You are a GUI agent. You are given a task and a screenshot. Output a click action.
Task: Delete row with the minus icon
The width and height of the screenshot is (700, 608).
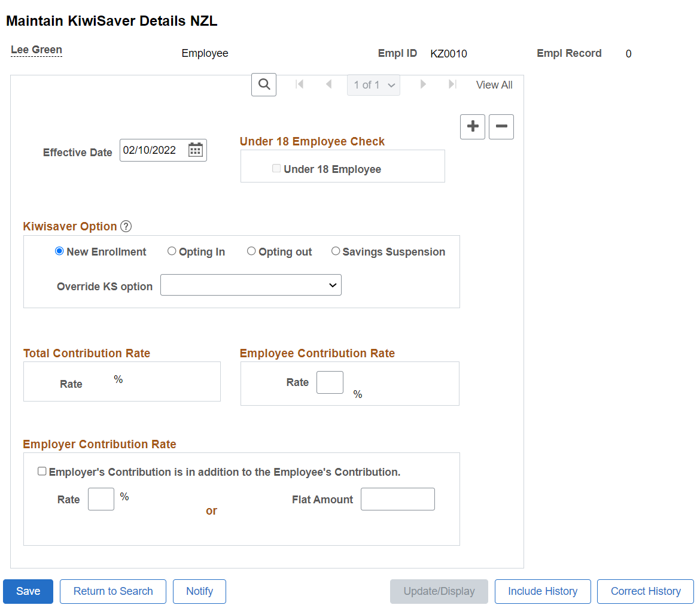coord(501,127)
